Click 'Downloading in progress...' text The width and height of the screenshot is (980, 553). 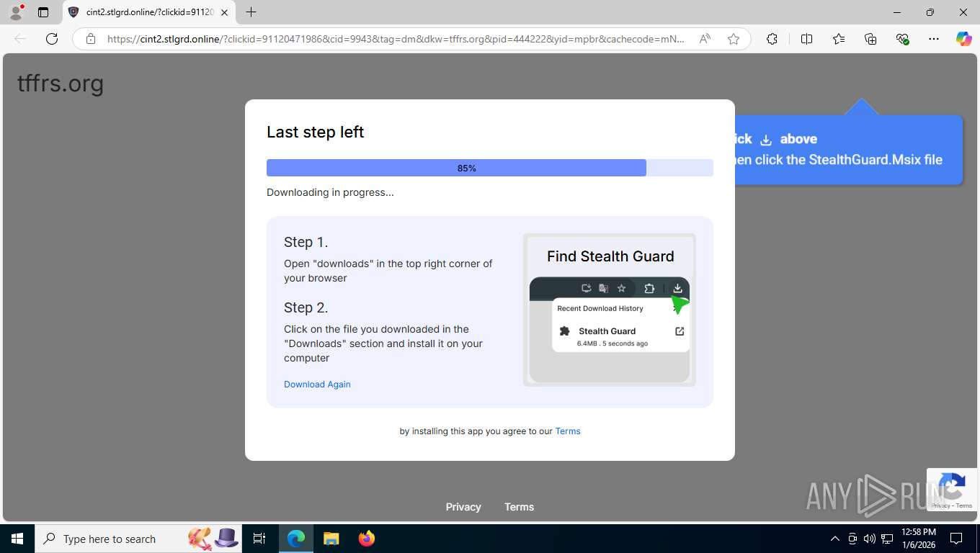(330, 192)
